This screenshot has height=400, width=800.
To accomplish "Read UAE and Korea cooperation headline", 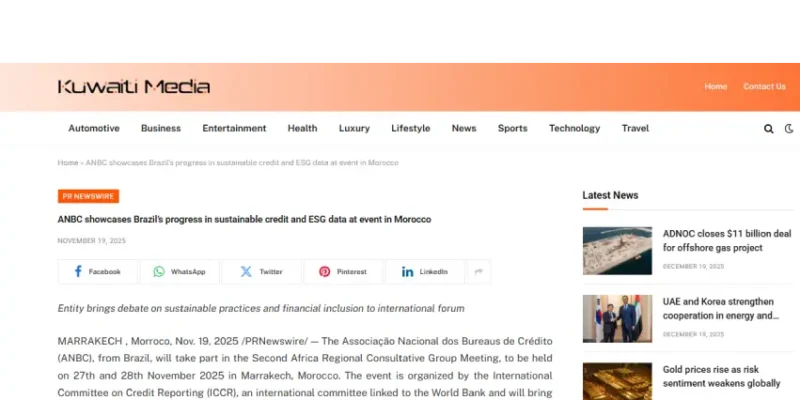I will click(x=719, y=308).
